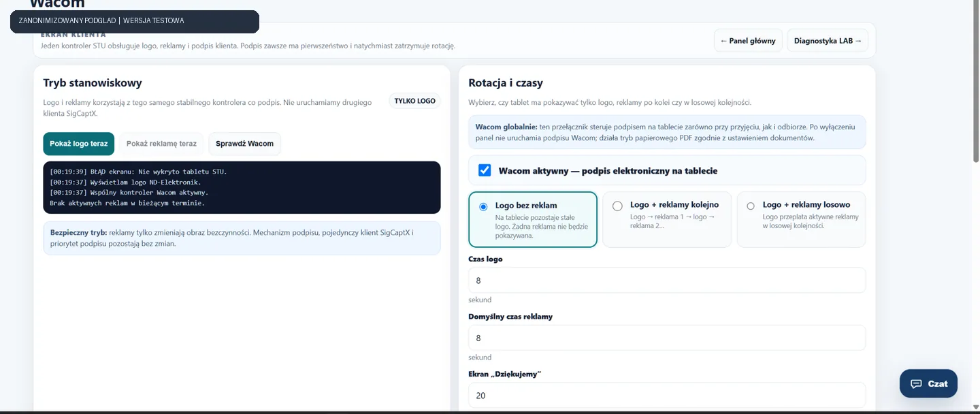Open Diagnostyka LAB page
Viewport: 980px width, 414px height.
tap(828, 41)
